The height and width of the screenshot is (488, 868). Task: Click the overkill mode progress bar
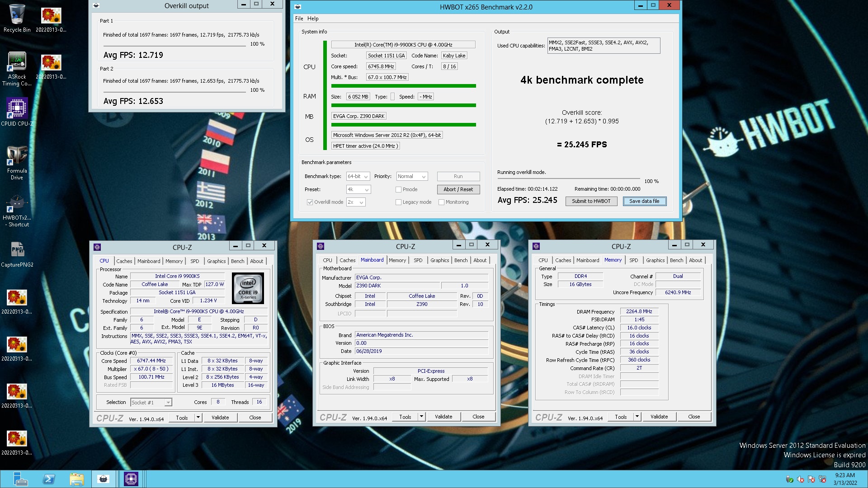click(569, 179)
